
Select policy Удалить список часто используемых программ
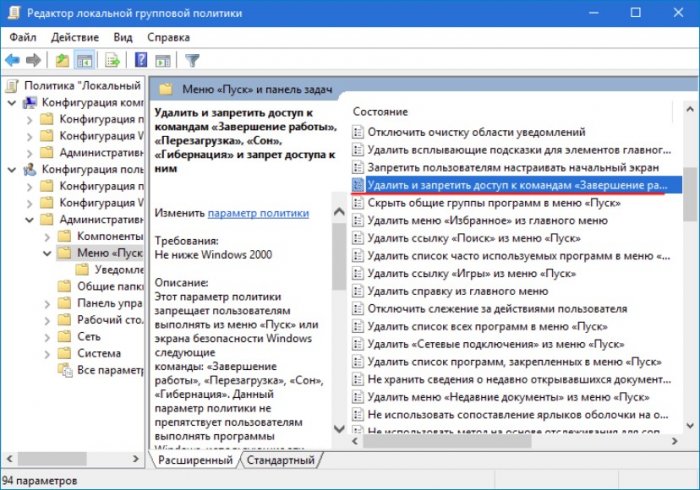point(512,256)
